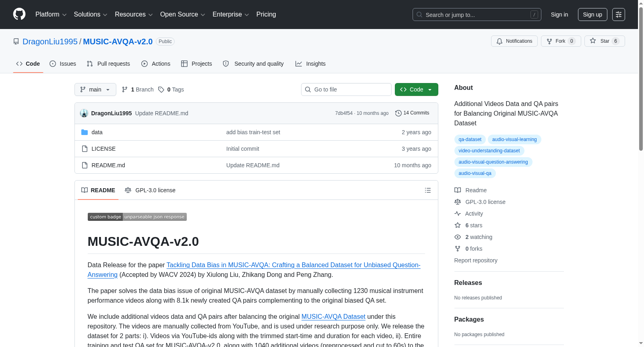This screenshot has width=644, height=347.
Task: Click the pulse icon beside Activity
Action: [x=458, y=214]
